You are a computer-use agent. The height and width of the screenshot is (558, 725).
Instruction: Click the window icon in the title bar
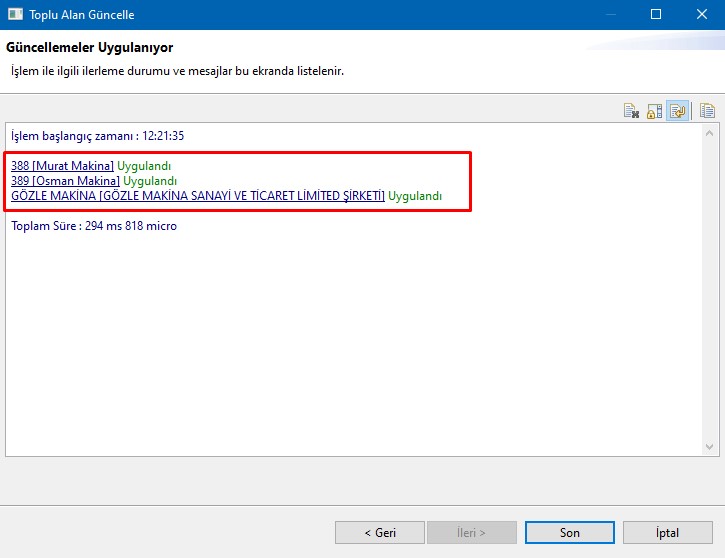[x=14, y=15]
